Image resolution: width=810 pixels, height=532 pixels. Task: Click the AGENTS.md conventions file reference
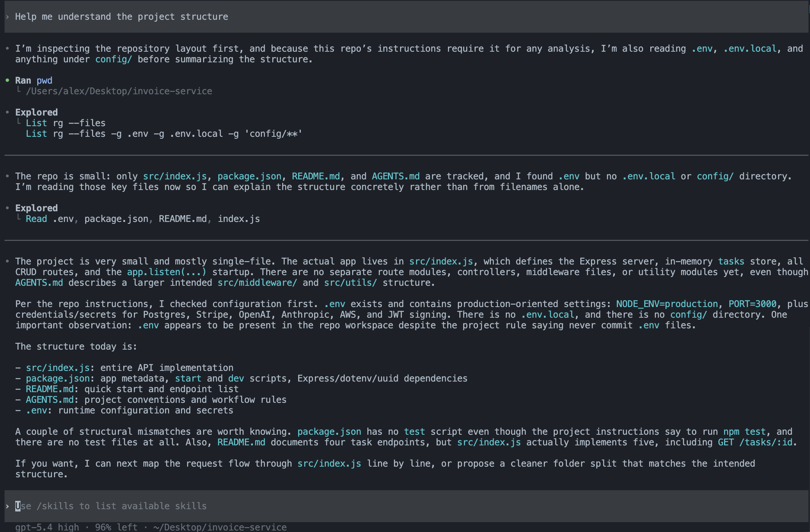pos(49,399)
